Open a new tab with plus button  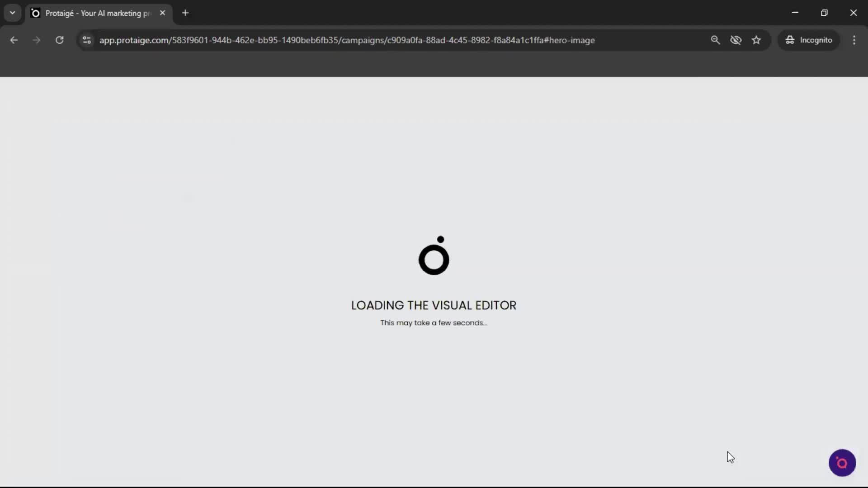point(185,13)
